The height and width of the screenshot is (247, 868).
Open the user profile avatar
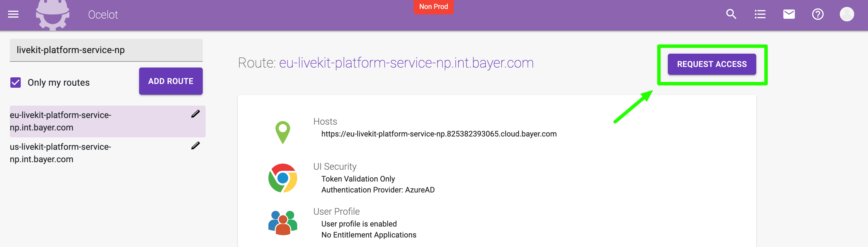(846, 14)
